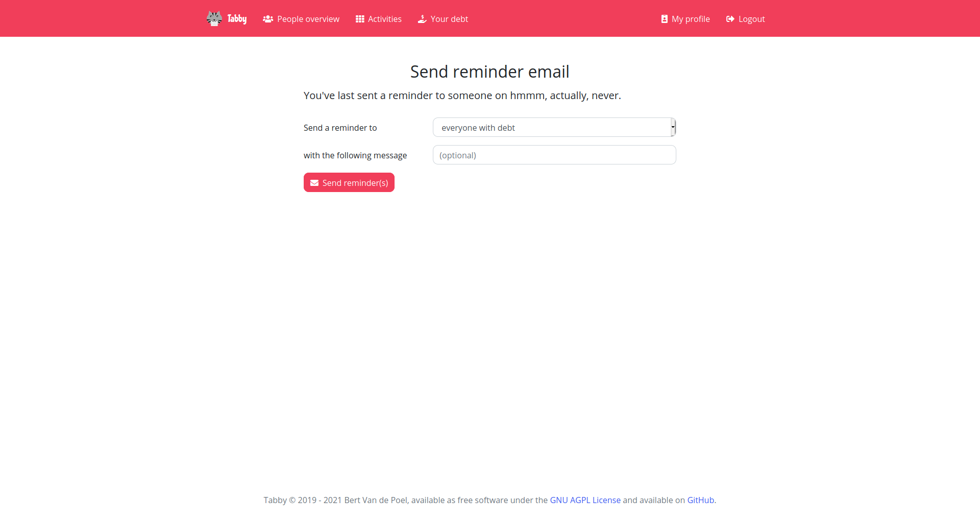Expand the recipient dropdown arrow
980x522 pixels.
(673, 127)
